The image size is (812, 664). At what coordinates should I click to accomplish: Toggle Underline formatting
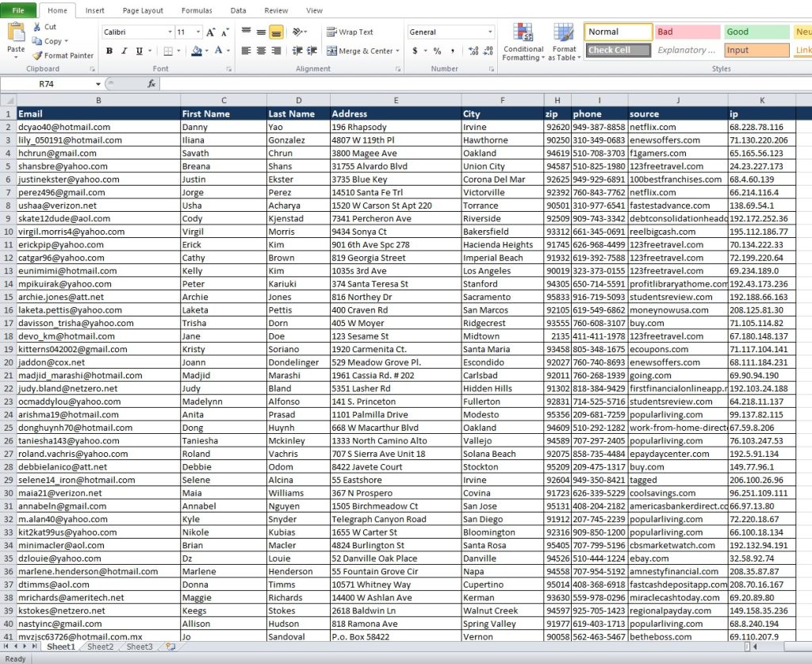(139, 51)
